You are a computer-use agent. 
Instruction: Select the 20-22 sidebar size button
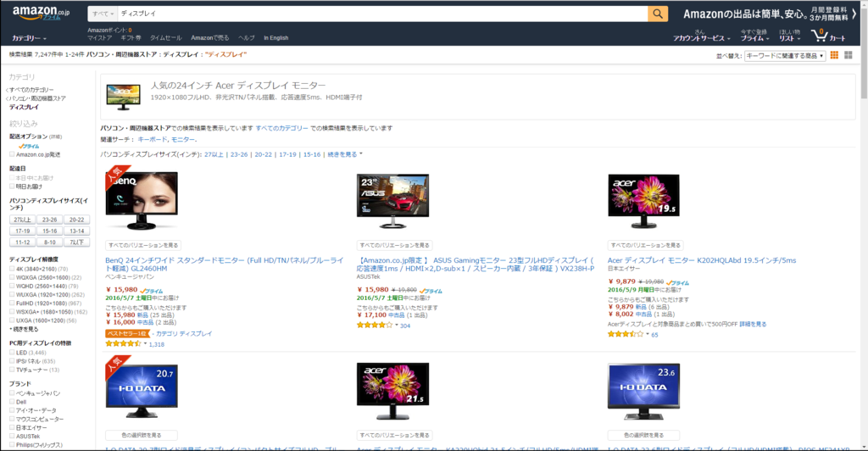[x=76, y=220]
